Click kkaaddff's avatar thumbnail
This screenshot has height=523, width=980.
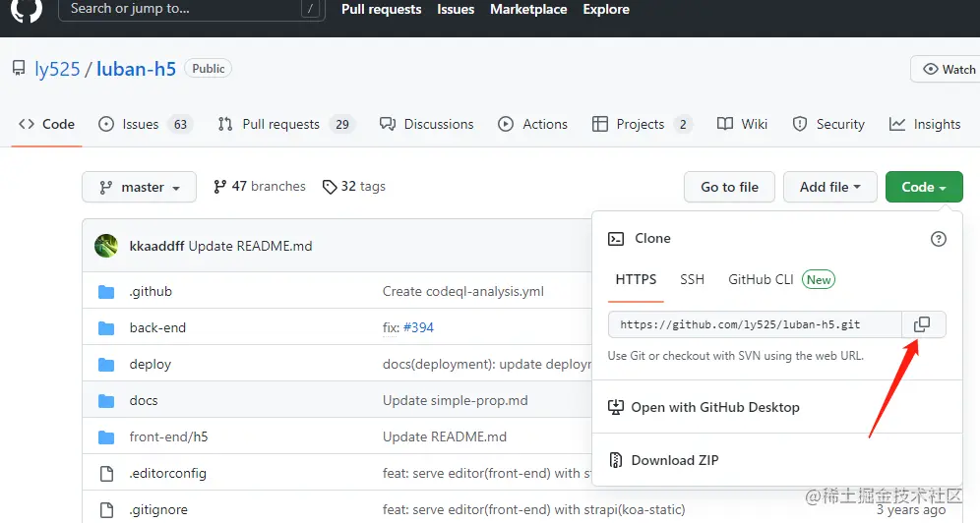(x=106, y=246)
